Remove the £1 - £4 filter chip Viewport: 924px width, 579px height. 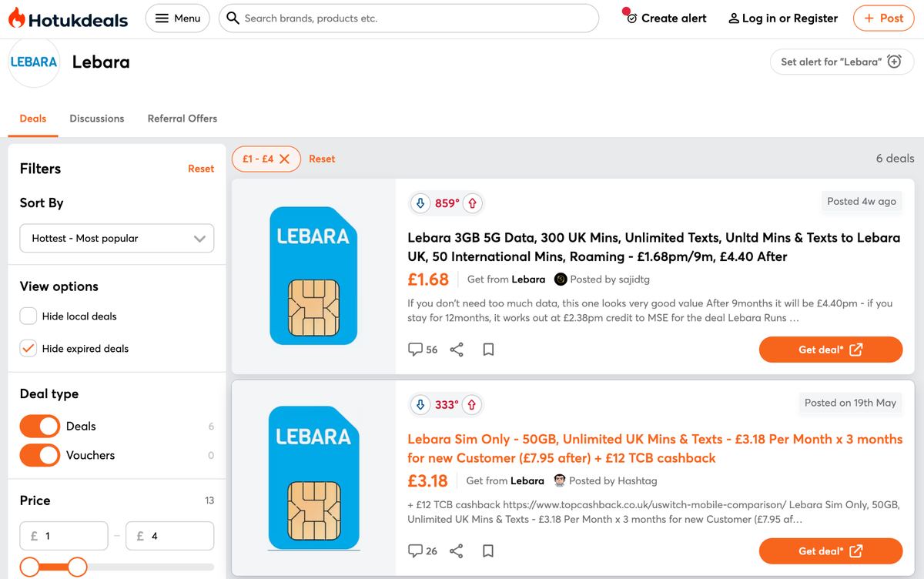(x=284, y=159)
